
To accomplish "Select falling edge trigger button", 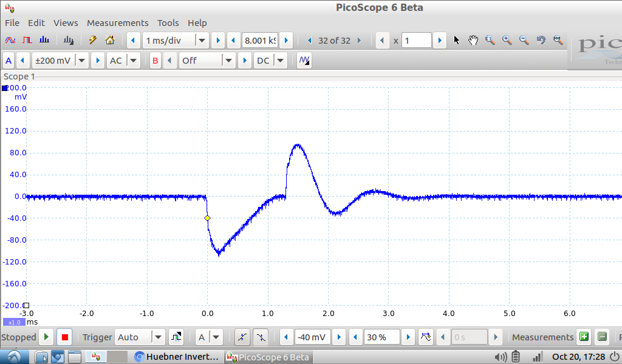I will 260,337.
